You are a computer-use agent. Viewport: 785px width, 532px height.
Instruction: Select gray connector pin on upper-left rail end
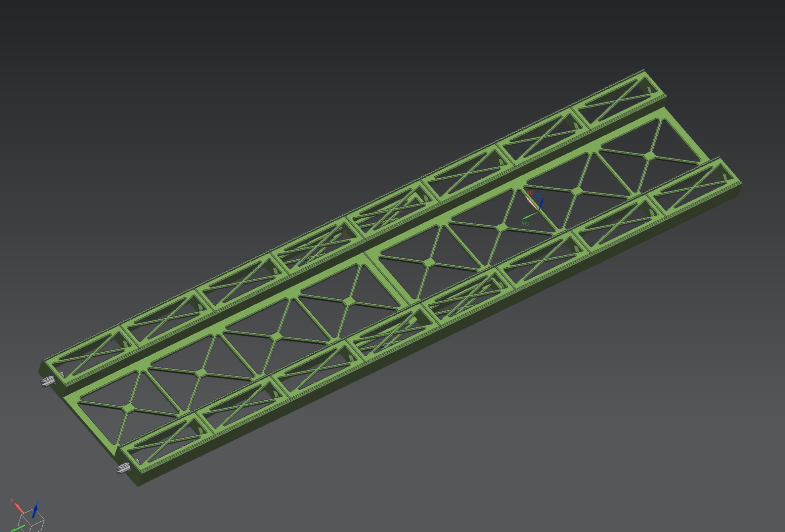47,382
